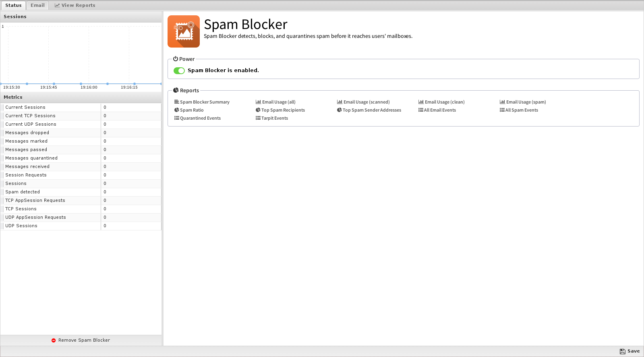The height and width of the screenshot is (357, 644).
Task: Select the Session Requests row
Action: [x=81, y=175]
